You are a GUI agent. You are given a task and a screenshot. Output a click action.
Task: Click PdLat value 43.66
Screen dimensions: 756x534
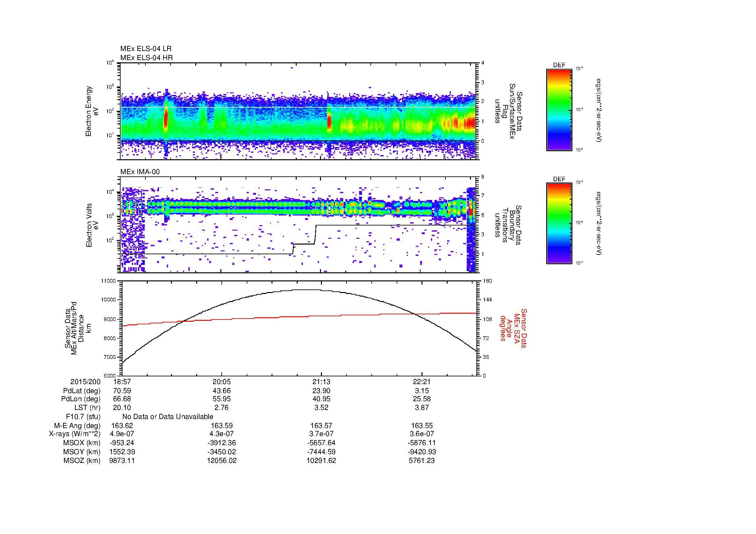click(x=222, y=391)
